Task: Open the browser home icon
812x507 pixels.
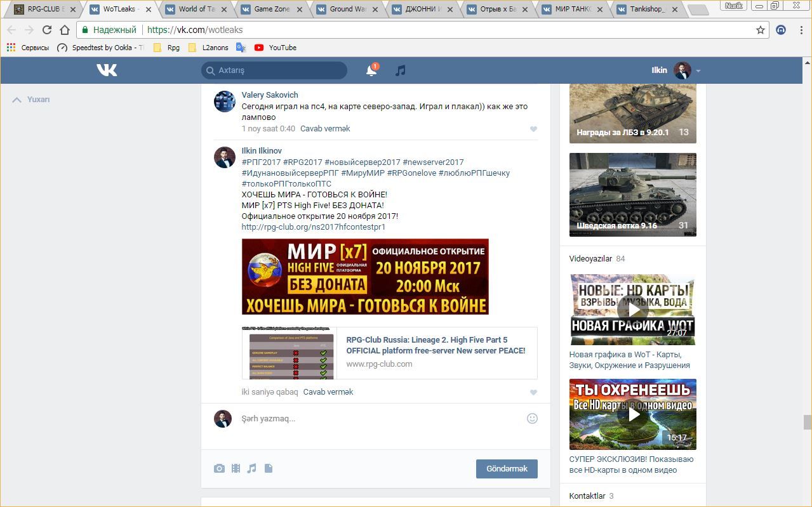Action: 65,30
